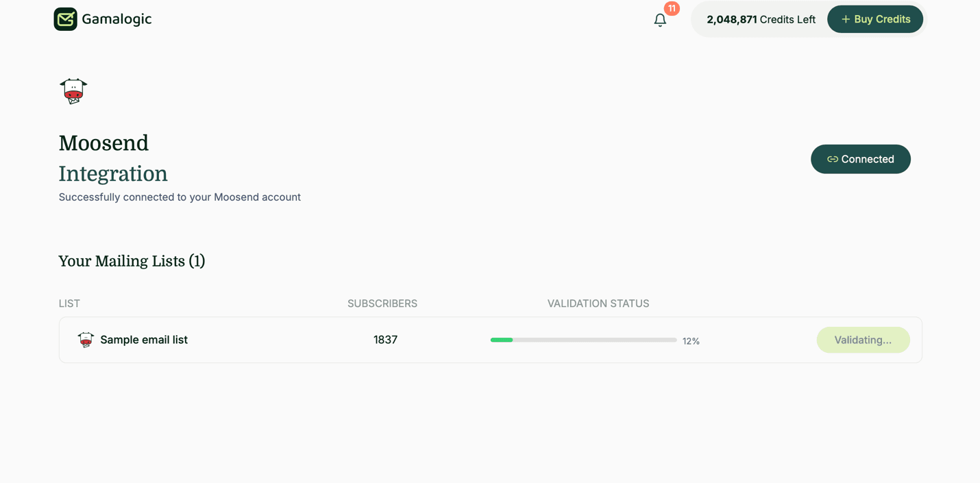Select the SUBSCRIBERS column header

(382, 304)
